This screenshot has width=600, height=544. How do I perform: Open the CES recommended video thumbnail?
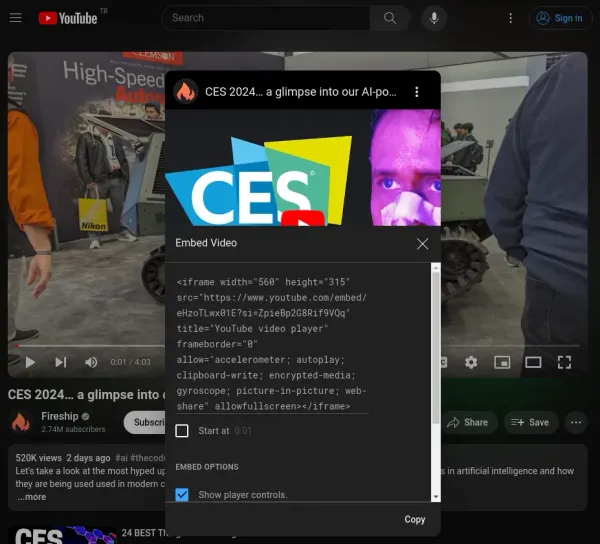click(x=62, y=535)
